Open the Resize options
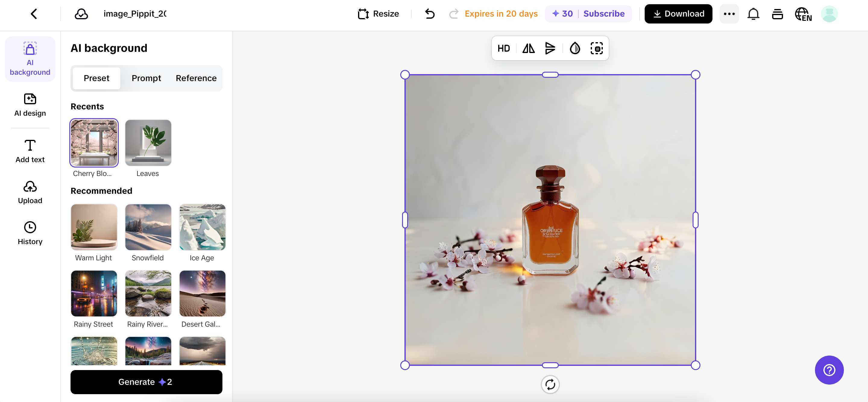This screenshot has height=402, width=868. click(378, 14)
